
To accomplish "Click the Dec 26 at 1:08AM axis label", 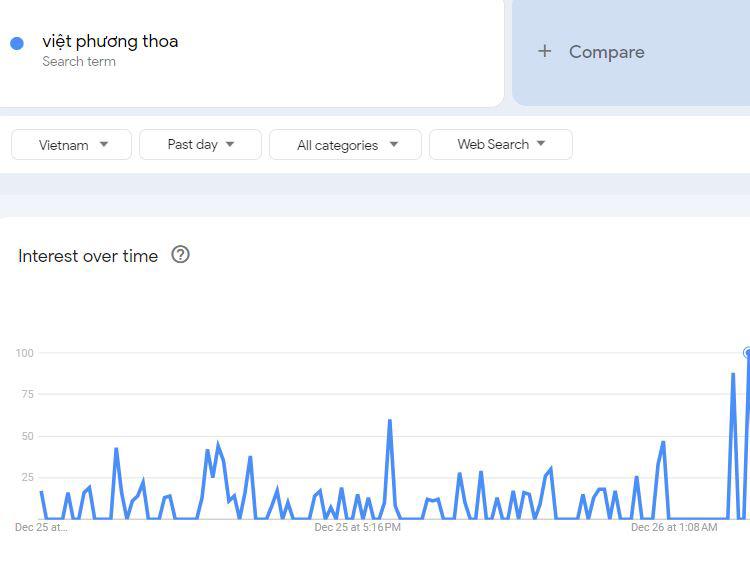I will coord(673,527).
